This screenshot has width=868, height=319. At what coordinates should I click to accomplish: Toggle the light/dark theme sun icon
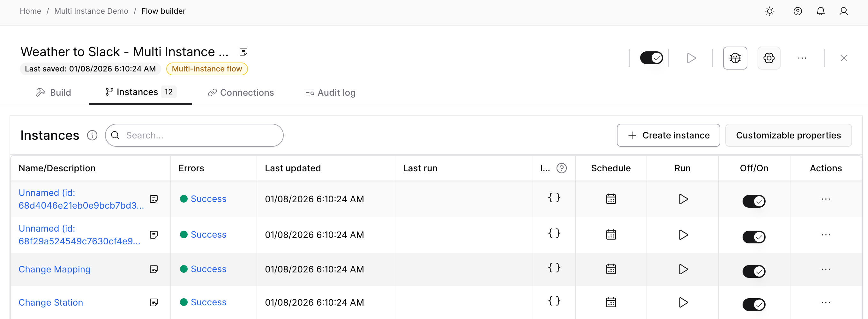769,11
